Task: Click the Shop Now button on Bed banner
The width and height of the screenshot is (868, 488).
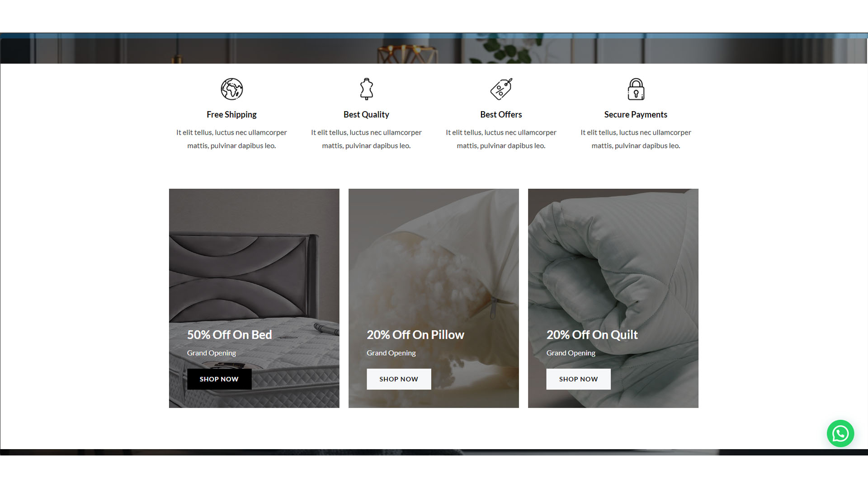Action: pyautogui.click(x=219, y=379)
